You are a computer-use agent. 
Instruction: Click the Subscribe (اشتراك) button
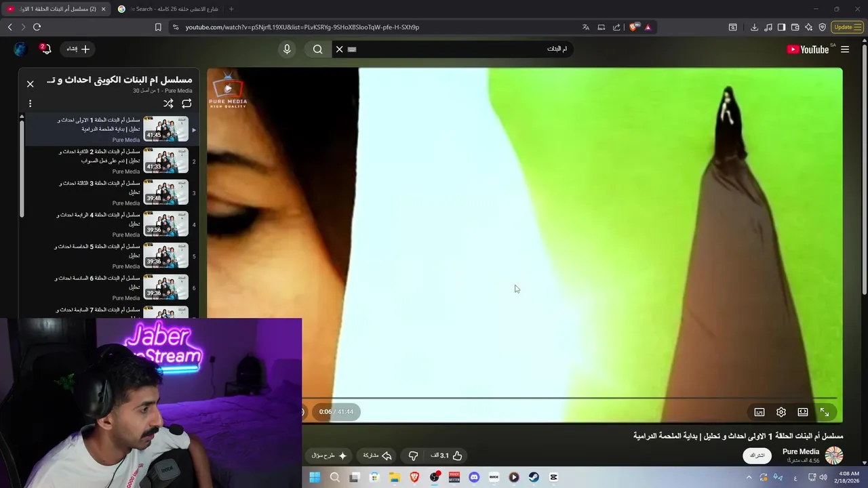757,455
